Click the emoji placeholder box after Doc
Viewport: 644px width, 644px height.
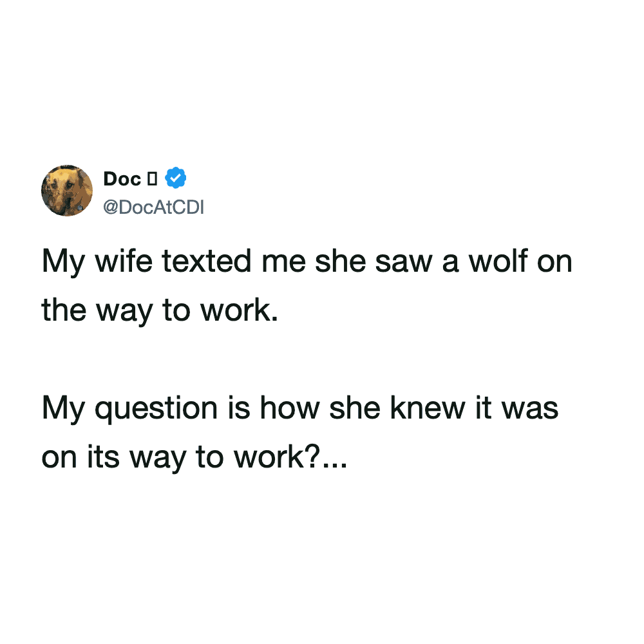pyautogui.click(x=153, y=180)
